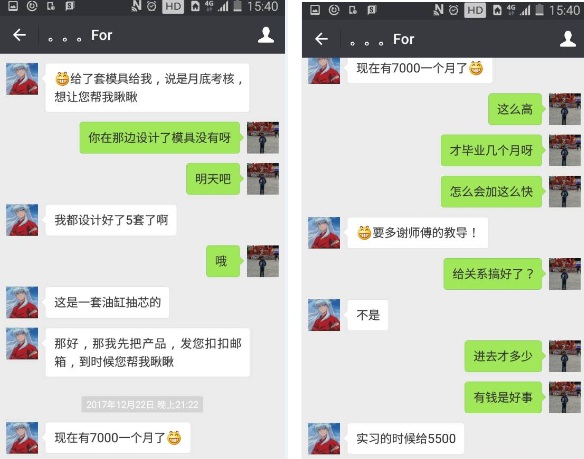
Task: Tap the HD indicator in left status bar
Action: [x=173, y=6]
